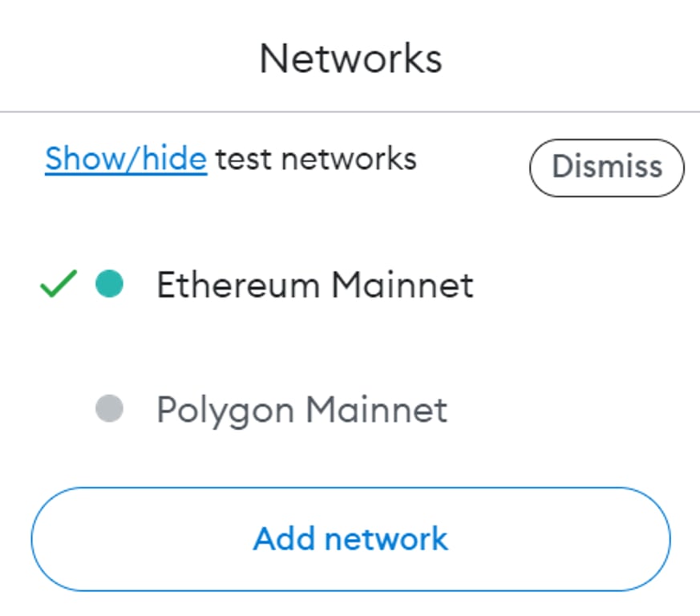This screenshot has height=616, width=700.
Task: Dismiss the test networks notice
Action: click(x=607, y=168)
